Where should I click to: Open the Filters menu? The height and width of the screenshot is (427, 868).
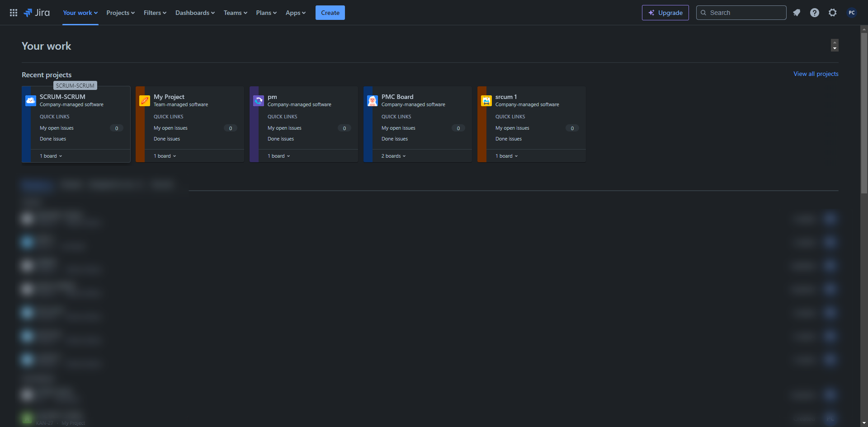tap(155, 13)
